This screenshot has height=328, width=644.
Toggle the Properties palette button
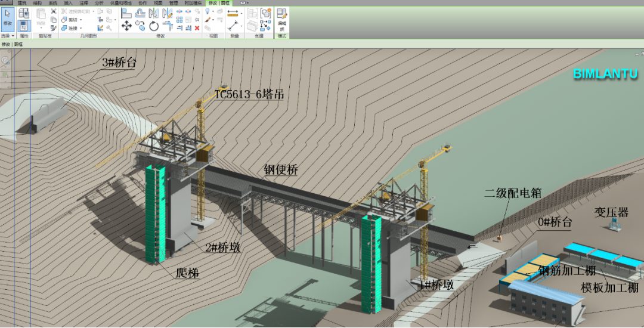[24, 26]
